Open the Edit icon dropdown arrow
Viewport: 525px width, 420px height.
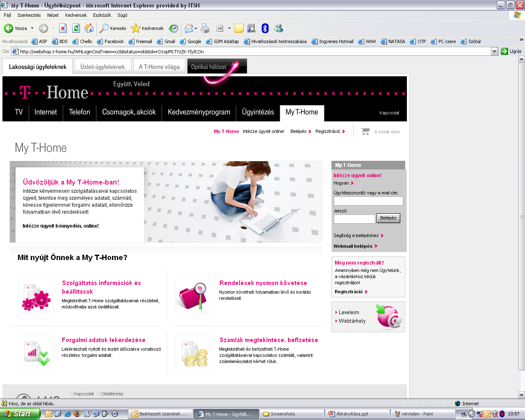[x=229, y=28]
